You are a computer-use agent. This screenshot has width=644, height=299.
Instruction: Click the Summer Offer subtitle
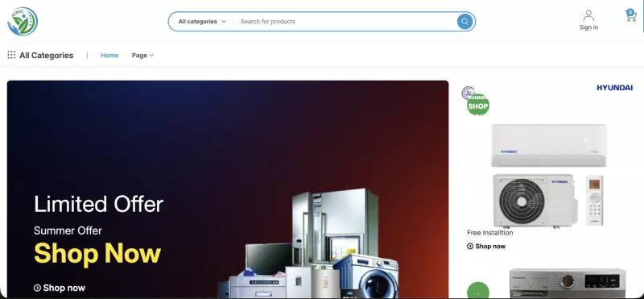point(68,230)
